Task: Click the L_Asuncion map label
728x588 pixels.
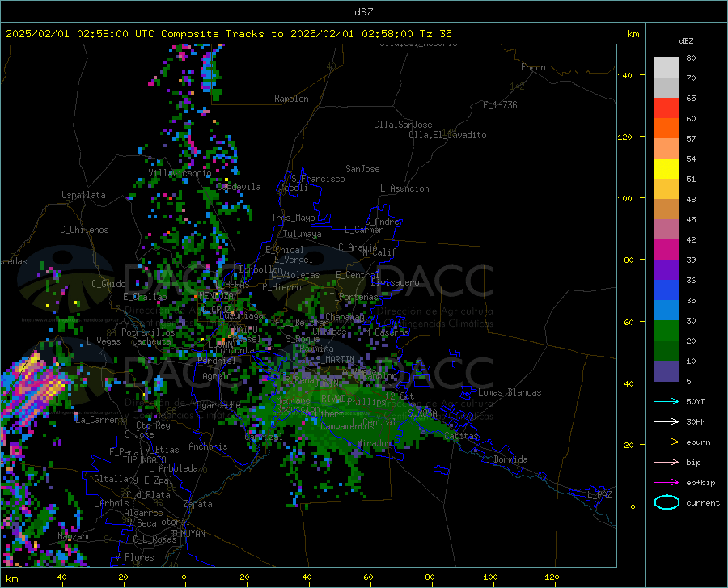Action: coord(404,188)
